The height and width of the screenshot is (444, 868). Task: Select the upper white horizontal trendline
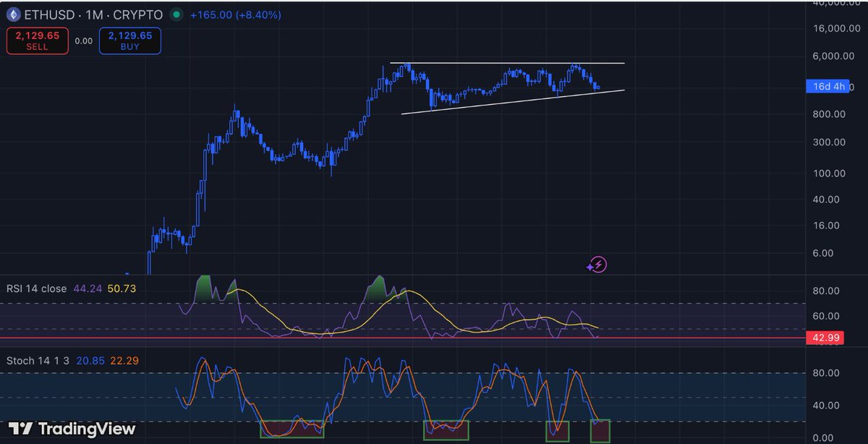tap(506, 64)
